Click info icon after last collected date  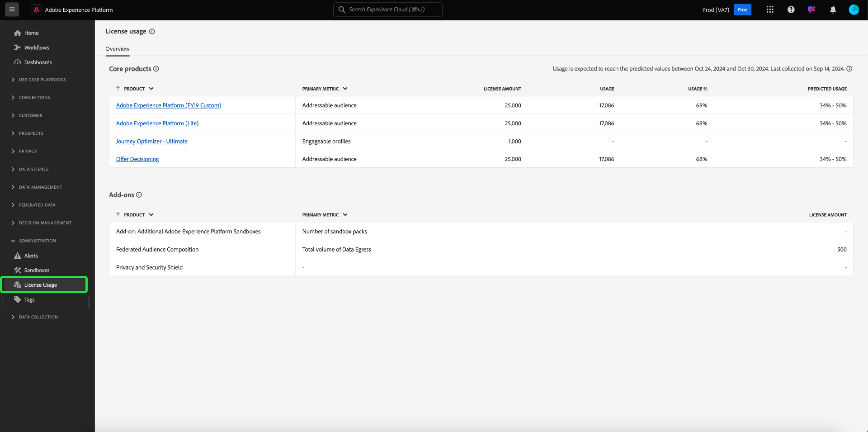pyautogui.click(x=849, y=69)
